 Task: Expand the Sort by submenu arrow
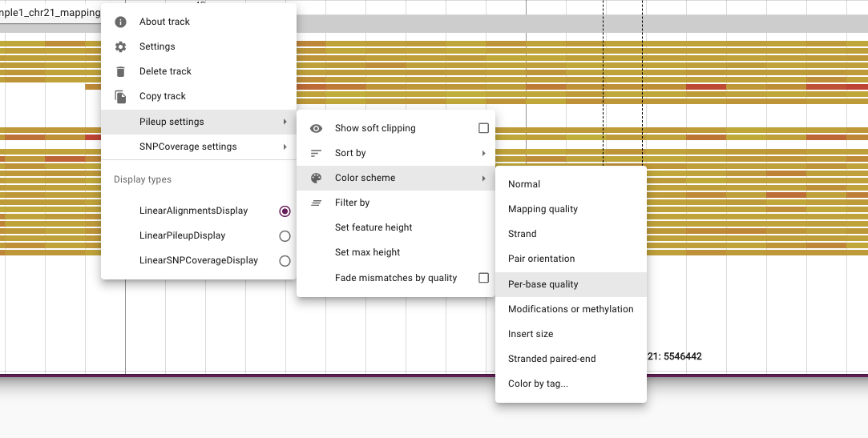[x=483, y=153]
